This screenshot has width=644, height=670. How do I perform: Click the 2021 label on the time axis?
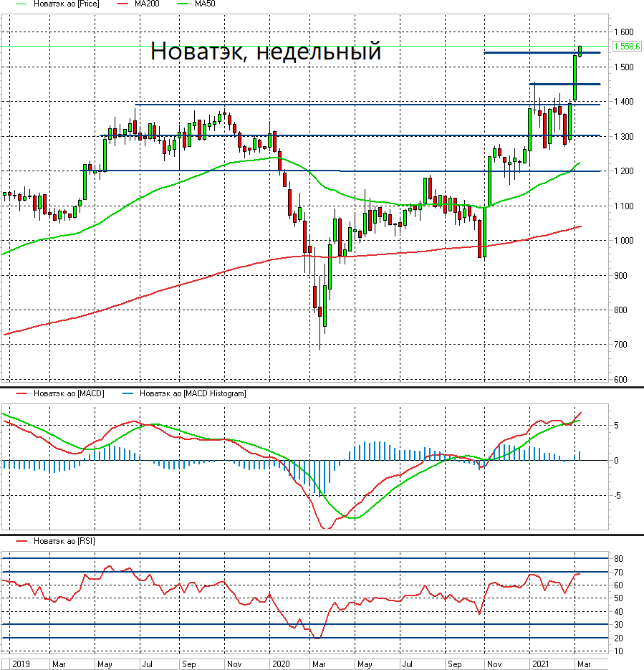(x=540, y=664)
